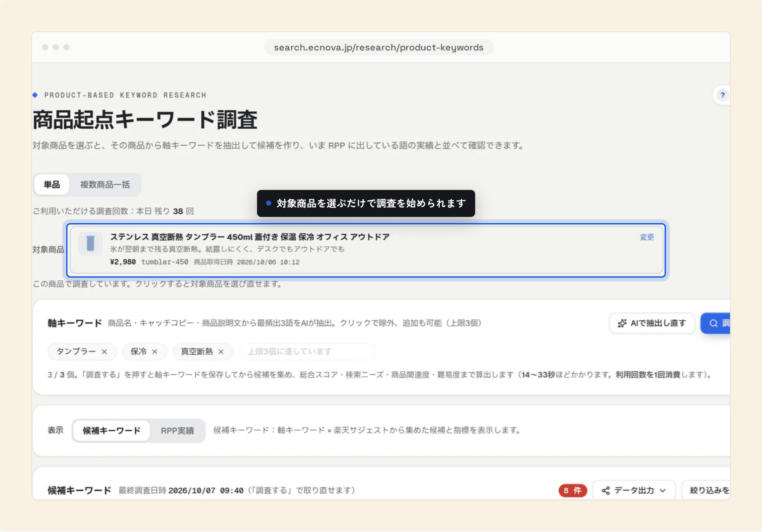Viewport: 762px width, 532px height.
Task: Remove the 保冷 keyword chip
Action: pyautogui.click(x=155, y=352)
